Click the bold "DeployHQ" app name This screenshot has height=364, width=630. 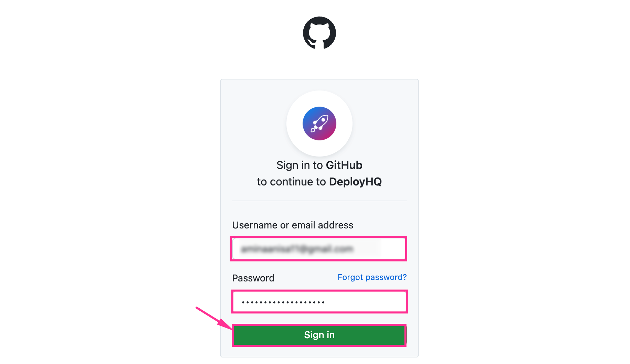pos(355,182)
